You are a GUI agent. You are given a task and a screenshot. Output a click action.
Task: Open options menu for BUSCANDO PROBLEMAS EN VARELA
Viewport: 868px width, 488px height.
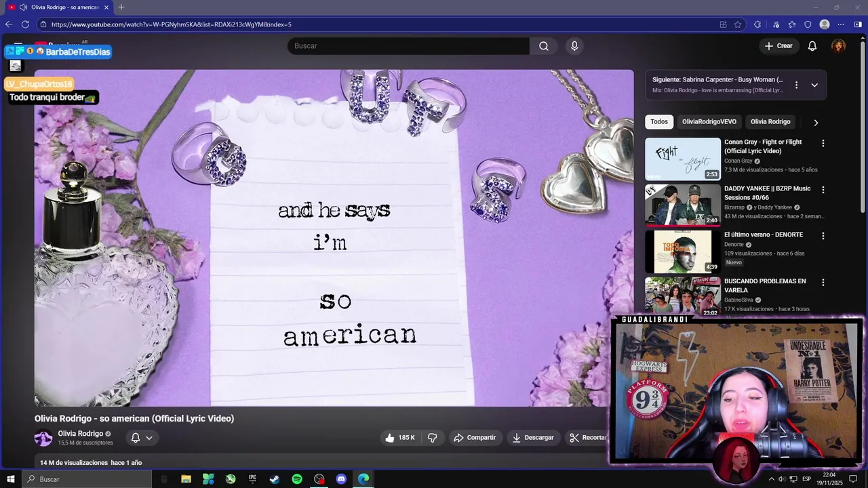click(823, 282)
